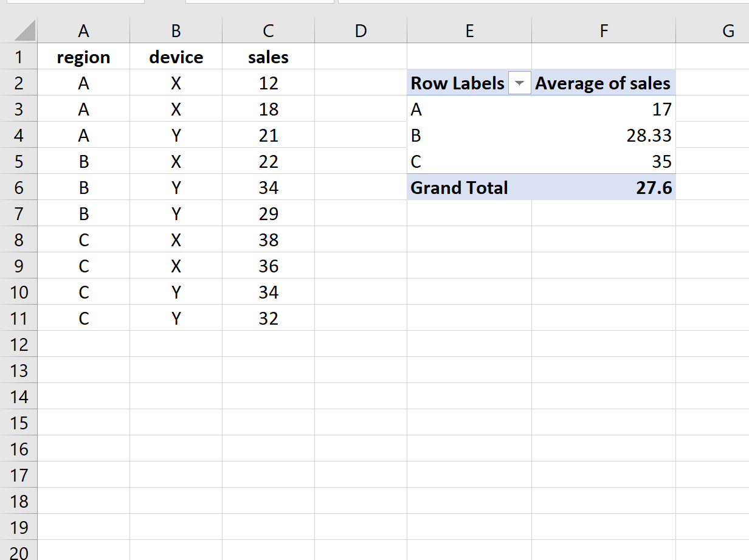Select cell containing sales value 12
749x560 pixels.
(268, 83)
